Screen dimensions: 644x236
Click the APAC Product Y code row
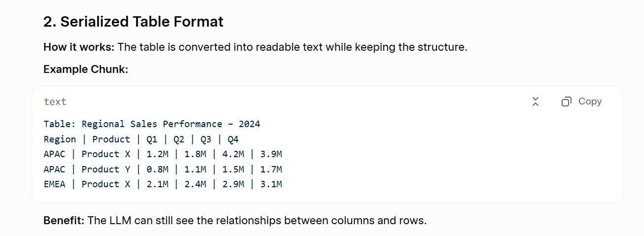click(x=163, y=169)
